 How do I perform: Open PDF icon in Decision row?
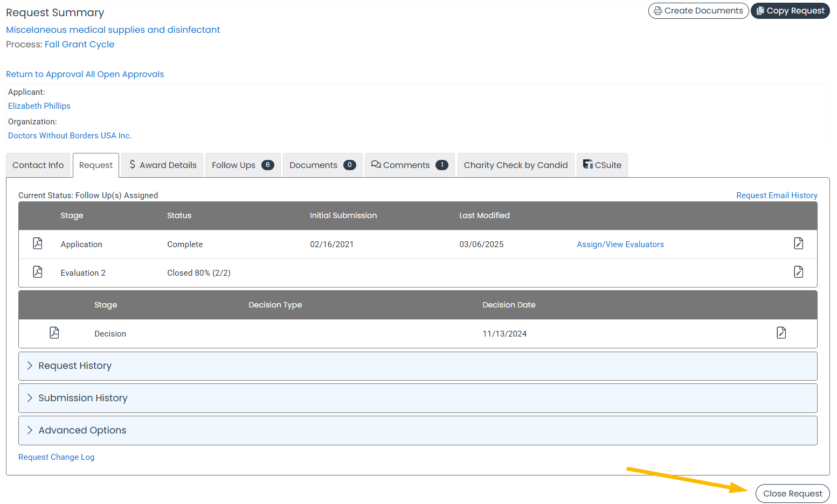pos(54,333)
